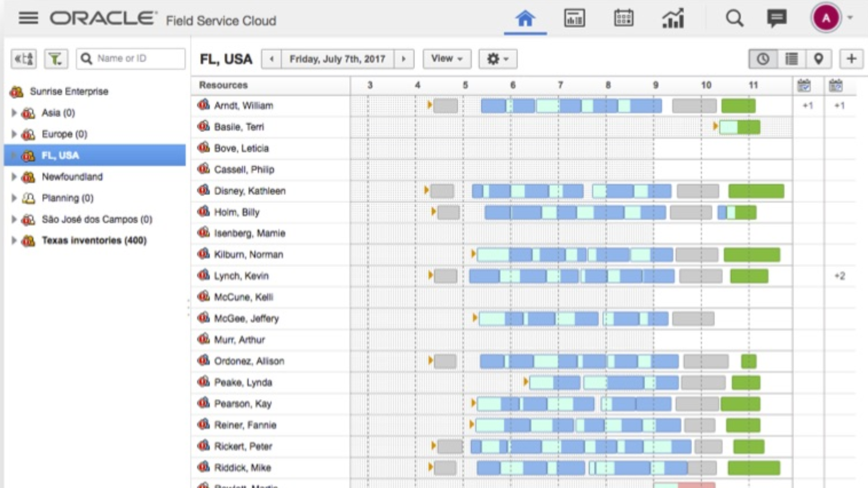
Task: Expand the Planning tree item
Action: [x=13, y=198]
